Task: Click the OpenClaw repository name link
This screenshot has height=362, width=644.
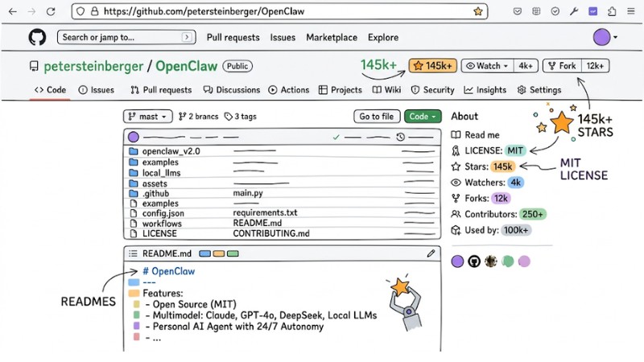Action: coord(187,66)
